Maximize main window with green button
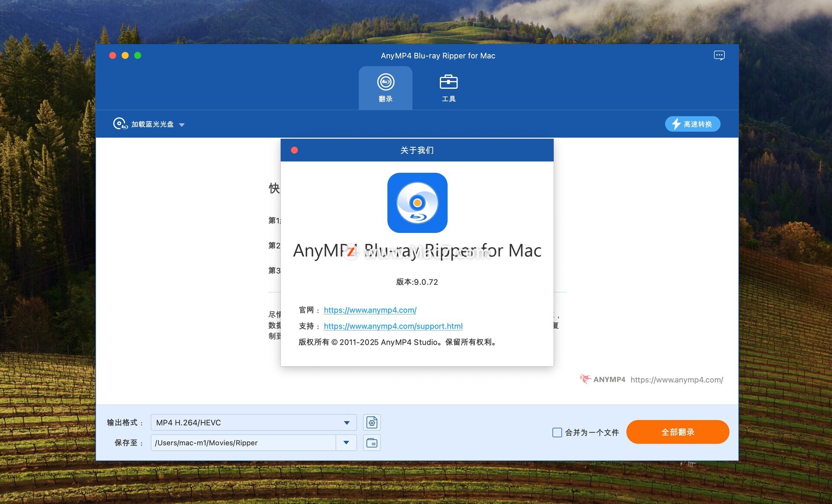 (x=138, y=55)
